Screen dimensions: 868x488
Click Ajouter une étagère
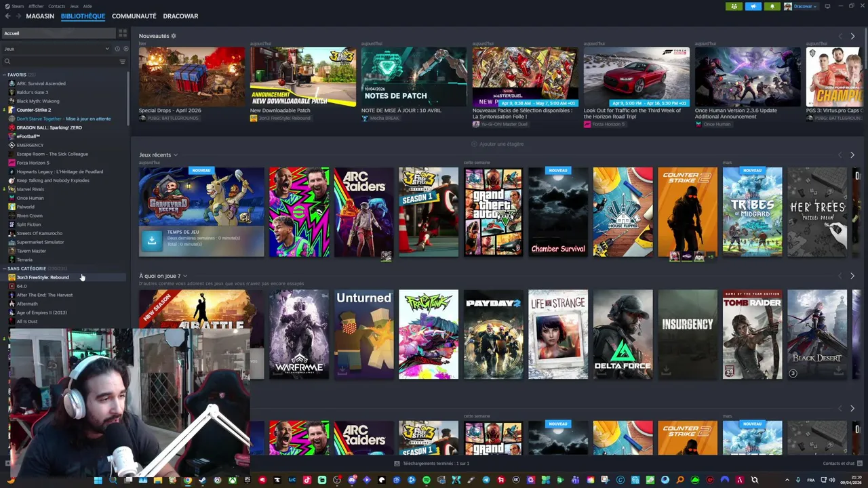click(498, 144)
